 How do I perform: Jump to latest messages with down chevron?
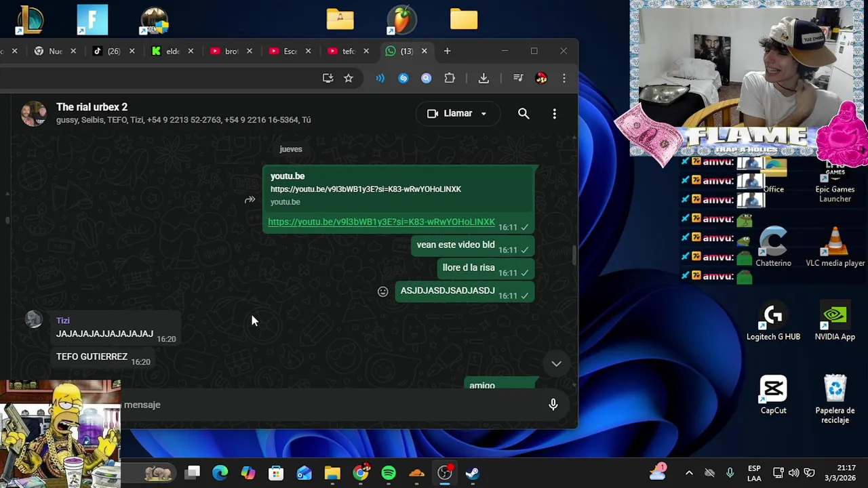556,364
